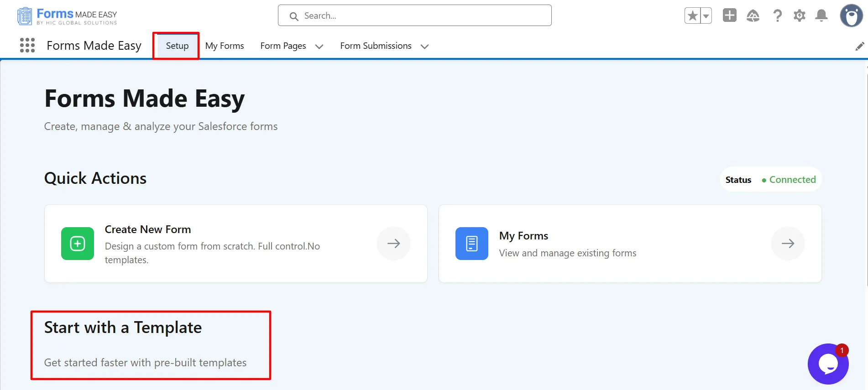This screenshot has width=868, height=390.
Task: Open the favorites list dropdown arrow
Action: point(706,16)
